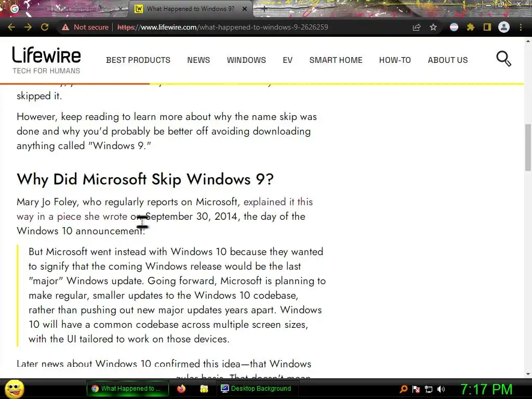
Task: Go forward one page in Chrome
Action: pos(28,27)
